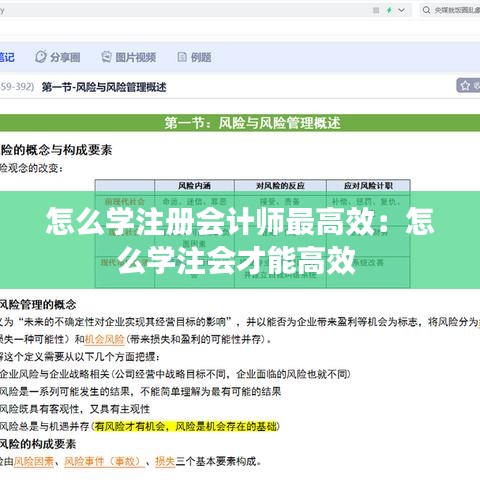The image size is (480, 480).
Task: Open the 分享圈 tab
Action: [x=58, y=57]
